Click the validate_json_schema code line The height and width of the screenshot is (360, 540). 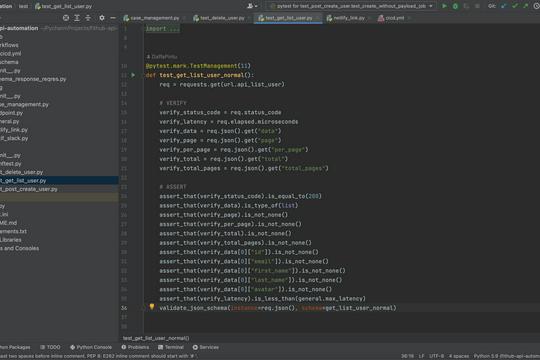point(278,308)
